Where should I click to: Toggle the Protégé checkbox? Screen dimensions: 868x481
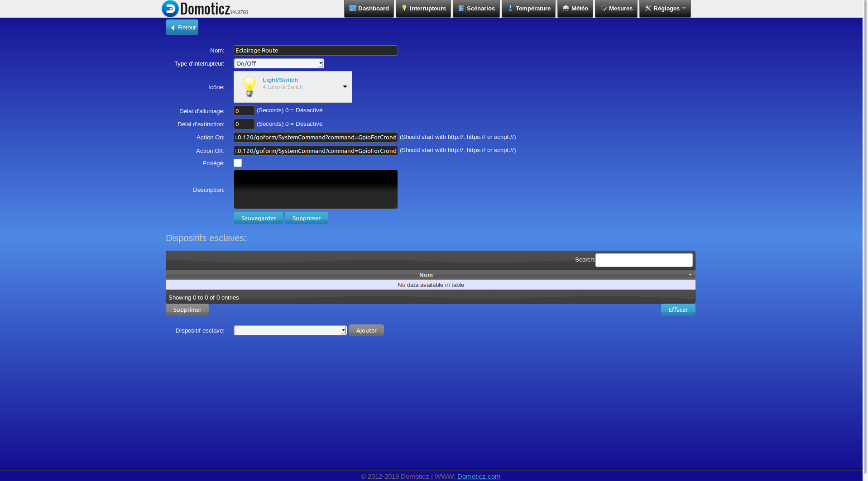[238, 163]
